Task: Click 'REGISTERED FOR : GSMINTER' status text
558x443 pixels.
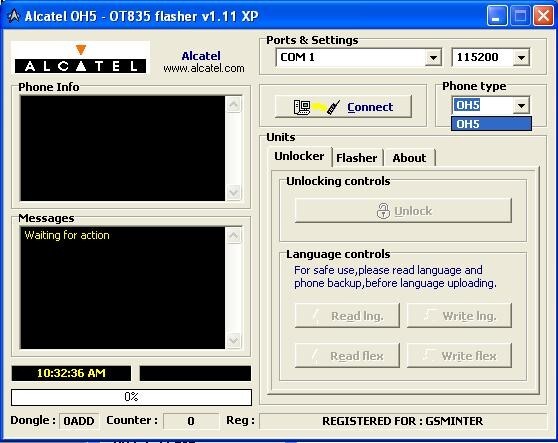Action: point(402,421)
